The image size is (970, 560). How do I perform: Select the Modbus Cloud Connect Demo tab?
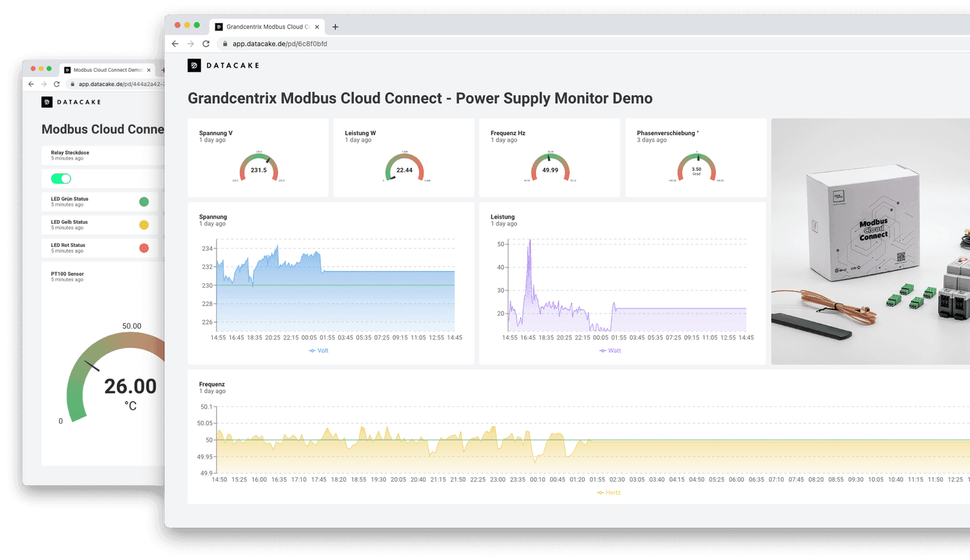tap(107, 70)
